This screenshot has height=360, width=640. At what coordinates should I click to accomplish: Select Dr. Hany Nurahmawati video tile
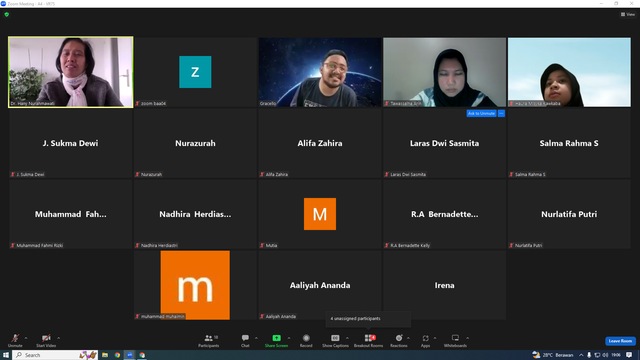click(x=71, y=72)
